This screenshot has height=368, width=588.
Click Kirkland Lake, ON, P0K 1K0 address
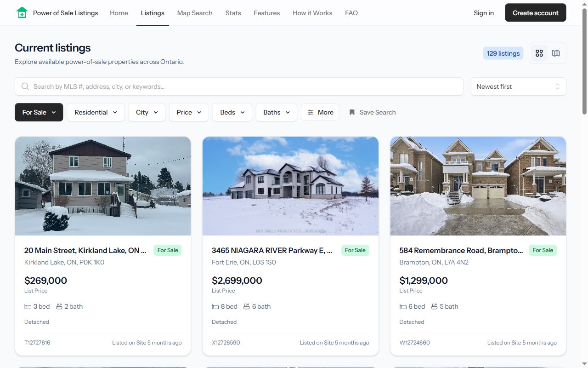click(x=64, y=262)
